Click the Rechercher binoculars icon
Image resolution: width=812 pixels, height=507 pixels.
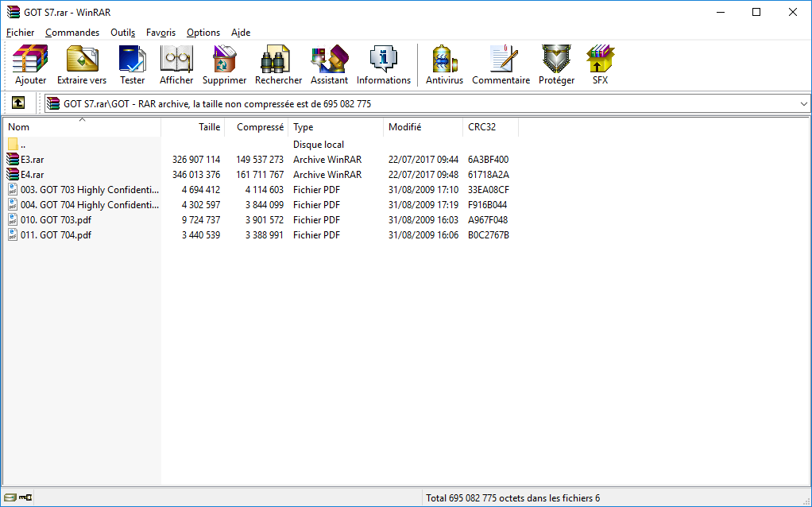click(275, 59)
